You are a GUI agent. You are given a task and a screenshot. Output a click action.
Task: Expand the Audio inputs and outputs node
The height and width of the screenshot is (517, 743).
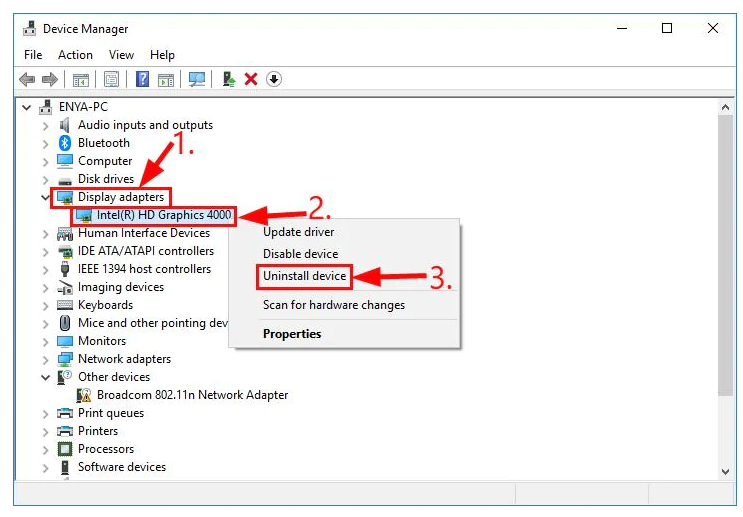pos(45,125)
